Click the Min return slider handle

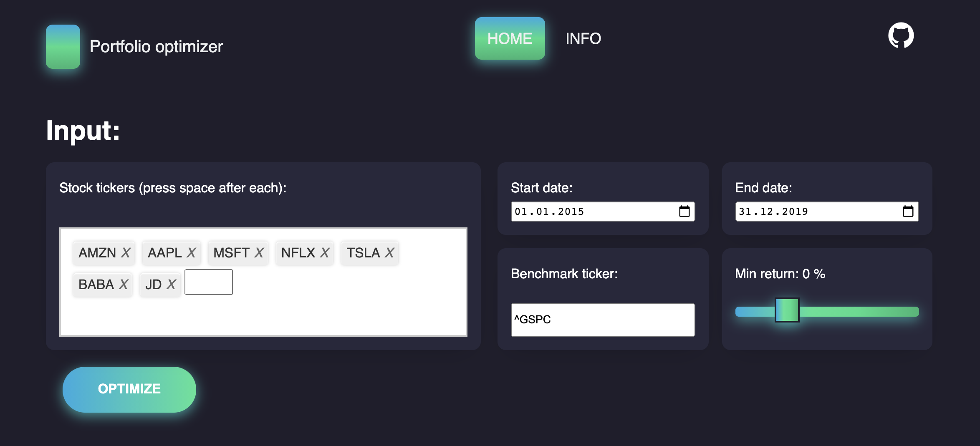(787, 310)
